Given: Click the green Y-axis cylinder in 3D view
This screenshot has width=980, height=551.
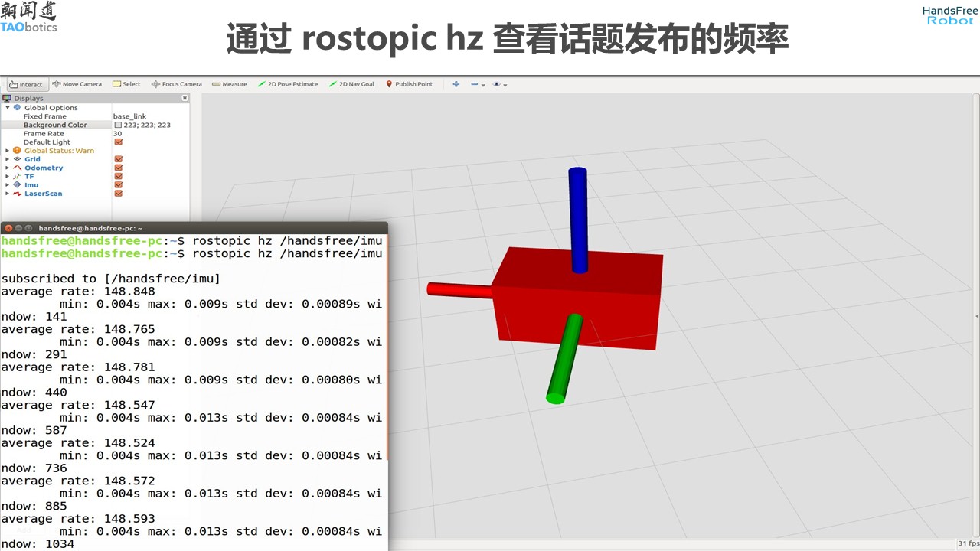Looking at the screenshot, I should (565, 358).
